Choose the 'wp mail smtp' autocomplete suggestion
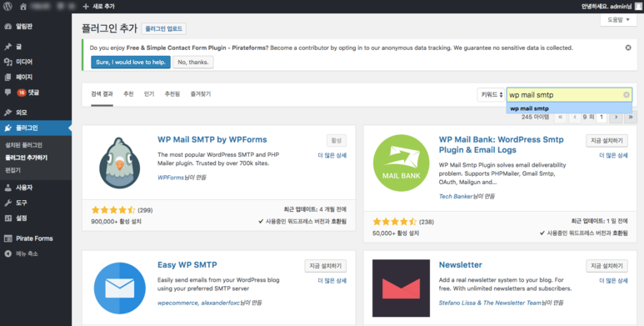This screenshot has width=644, height=326. (569, 108)
